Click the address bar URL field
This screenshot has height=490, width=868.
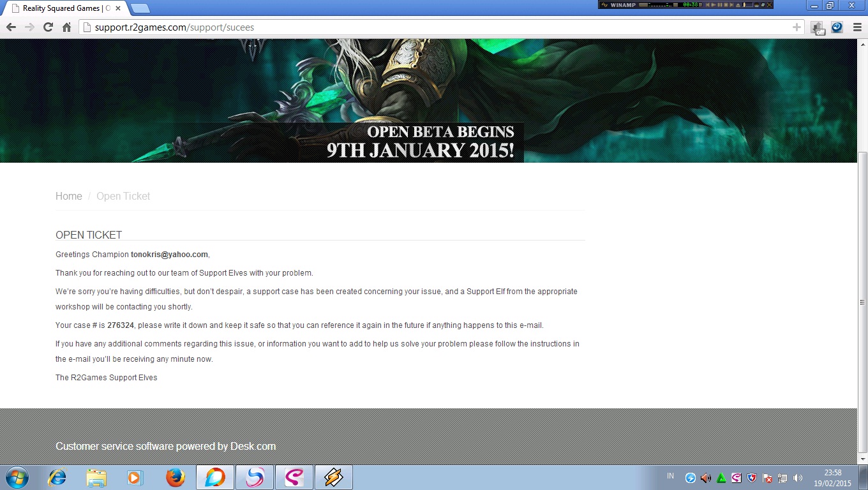pyautogui.click(x=434, y=27)
